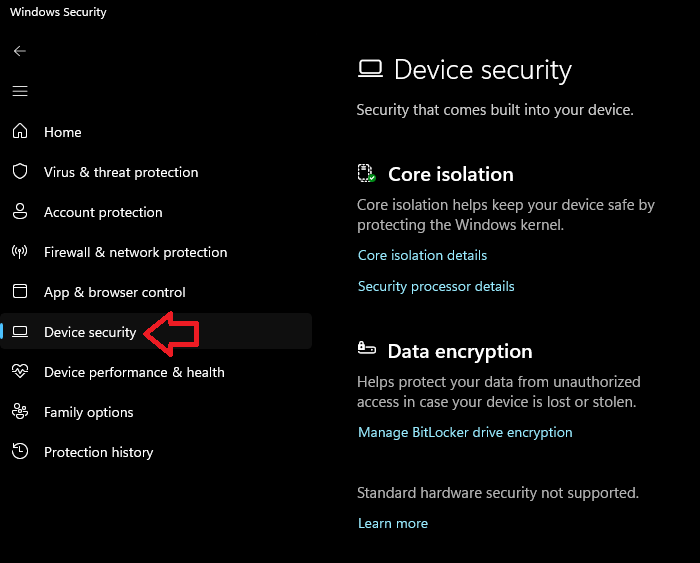Open Security processor details link
This screenshot has width=700, height=563.
point(436,286)
